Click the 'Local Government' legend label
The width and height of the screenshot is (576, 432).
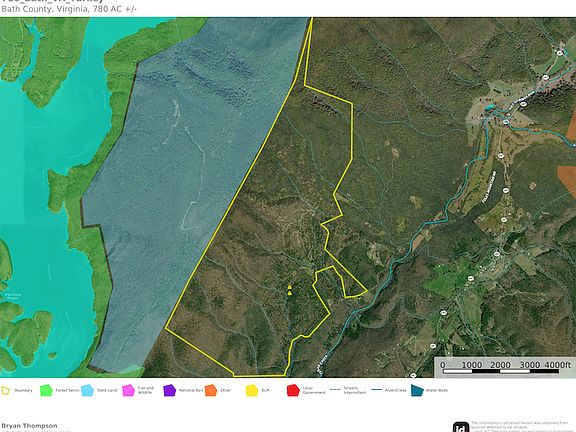click(x=314, y=390)
